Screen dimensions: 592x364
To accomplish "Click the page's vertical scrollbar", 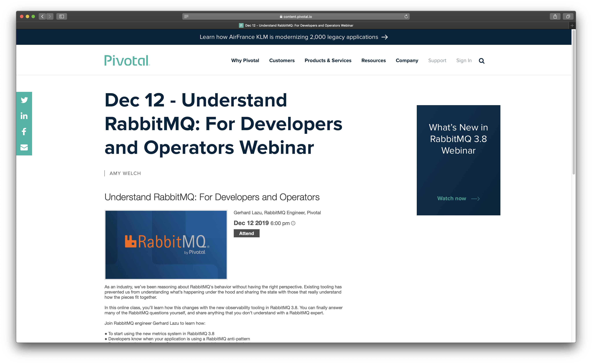I will point(574,102).
